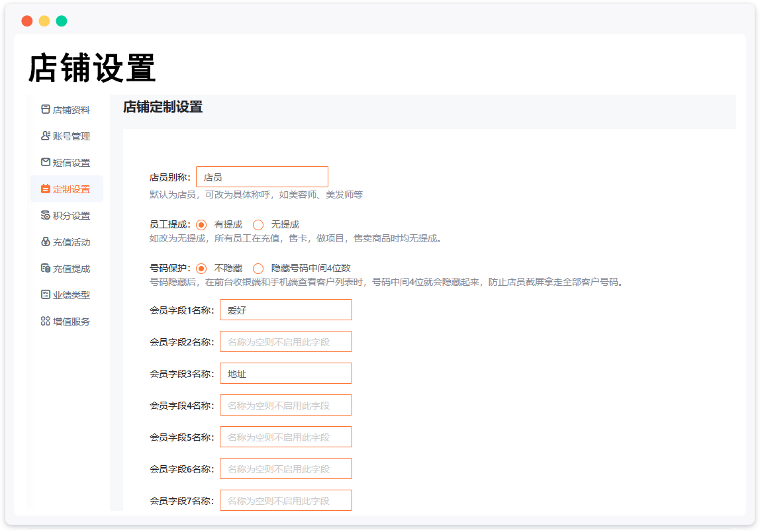Click the 充值提成 icon in sidebar
Image resolution: width=760 pixels, height=532 pixels.
pyautogui.click(x=46, y=268)
